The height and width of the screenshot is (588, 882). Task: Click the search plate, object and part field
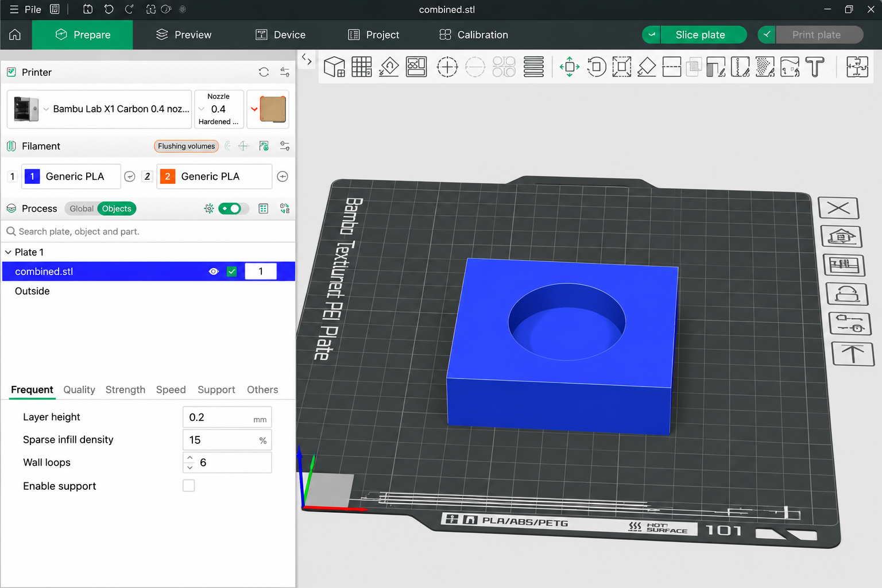coord(148,231)
